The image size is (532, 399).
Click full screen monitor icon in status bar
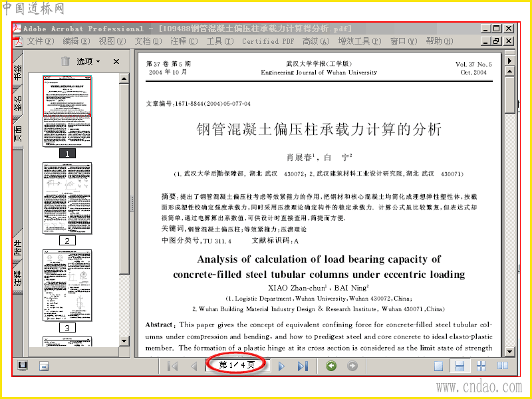point(23,366)
